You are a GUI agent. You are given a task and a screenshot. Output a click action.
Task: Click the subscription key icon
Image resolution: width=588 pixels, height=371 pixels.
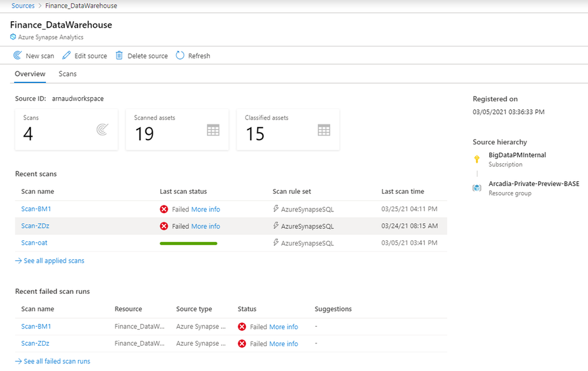[x=477, y=159]
